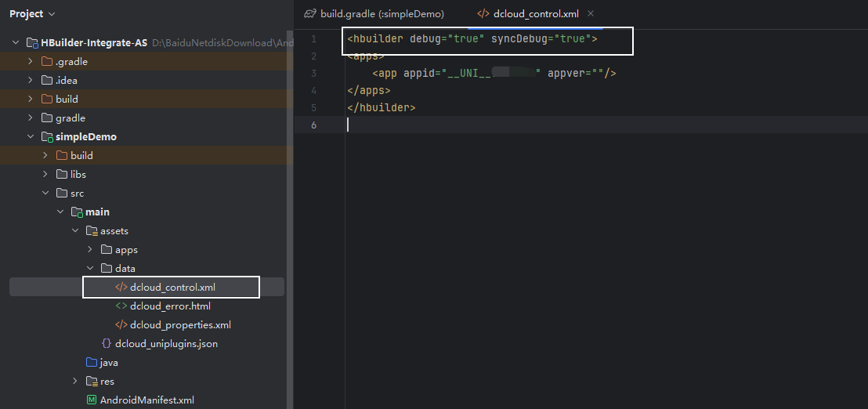Click the apps folder icon
The image size is (868, 409).
click(x=106, y=250)
